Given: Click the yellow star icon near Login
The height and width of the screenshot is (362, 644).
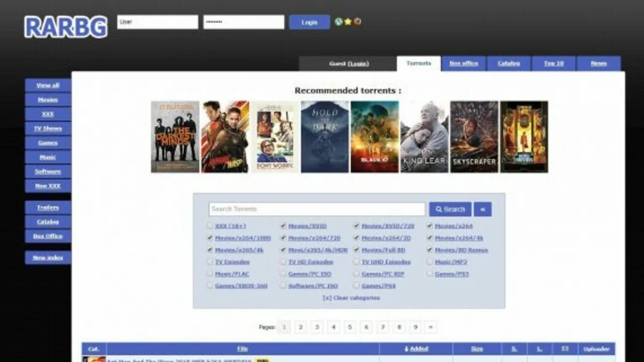Looking at the screenshot, I should [348, 22].
